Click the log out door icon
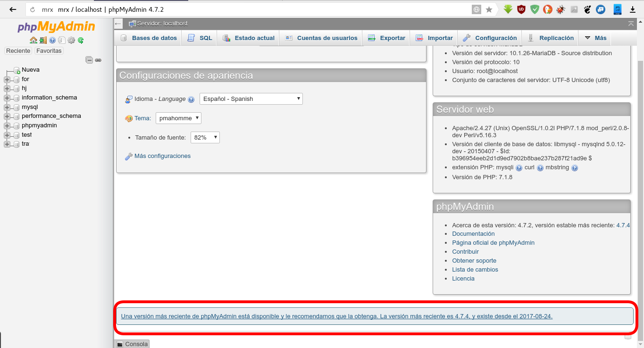The width and height of the screenshot is (644, 348). (43, 41)
